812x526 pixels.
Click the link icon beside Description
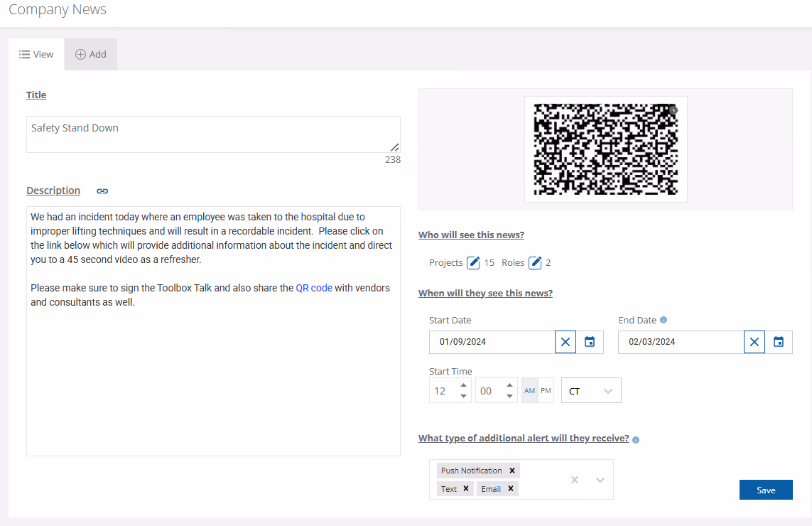[x=102, y=191]
